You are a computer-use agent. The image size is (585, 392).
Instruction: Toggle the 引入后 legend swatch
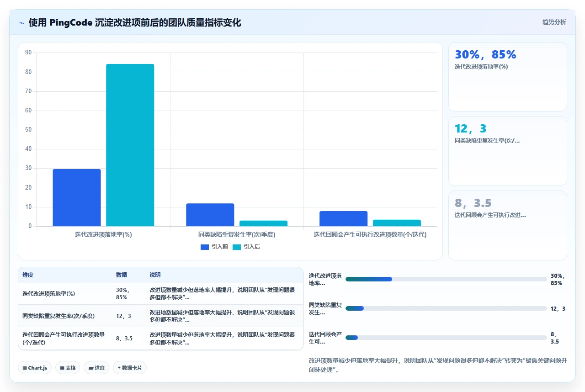tap(237, 247)
